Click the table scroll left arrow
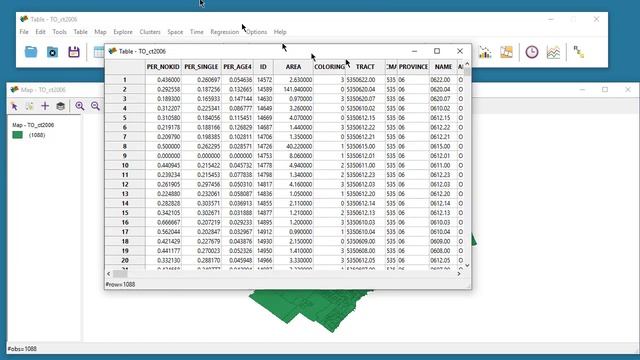 pyautogui.click(x=109, y=273)
